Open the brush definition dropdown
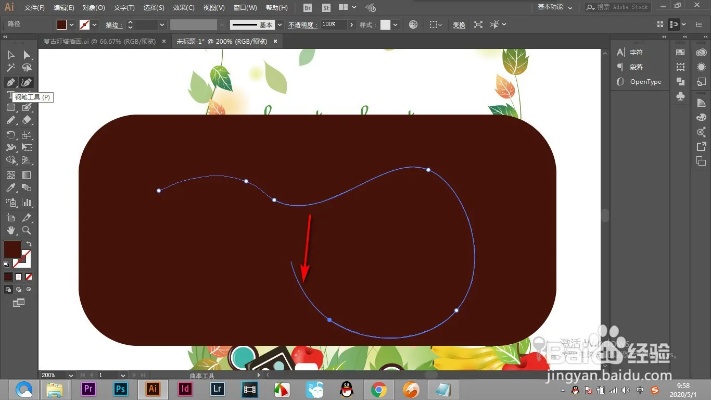711x400 pixels. tap(279, 25)
